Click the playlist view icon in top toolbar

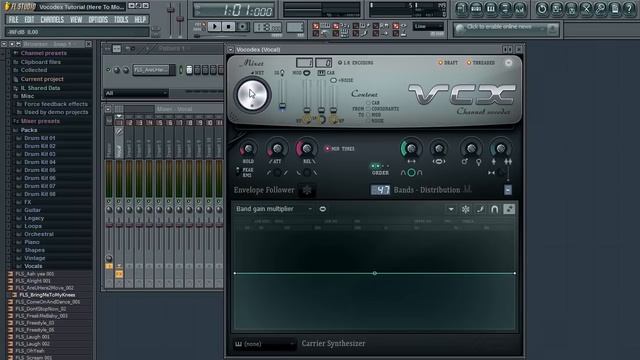461,9
